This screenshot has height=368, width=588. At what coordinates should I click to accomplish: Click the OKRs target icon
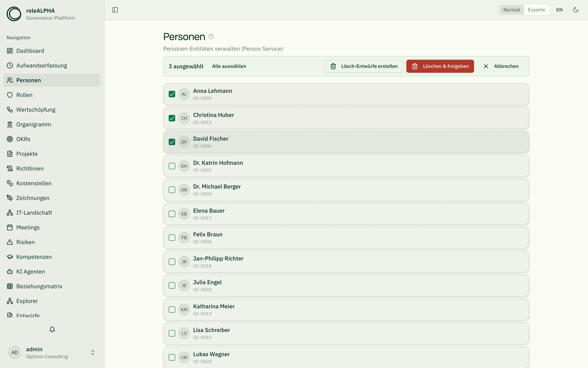10,139
